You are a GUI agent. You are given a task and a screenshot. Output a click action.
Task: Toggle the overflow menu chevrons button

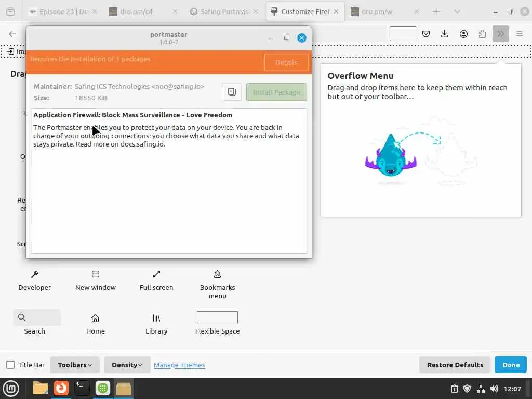coord(500,34)
